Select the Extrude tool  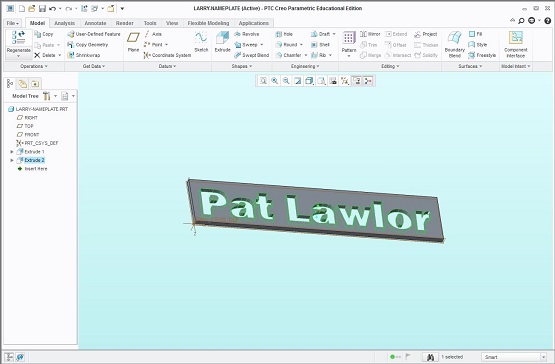click(x=222, y=42)
